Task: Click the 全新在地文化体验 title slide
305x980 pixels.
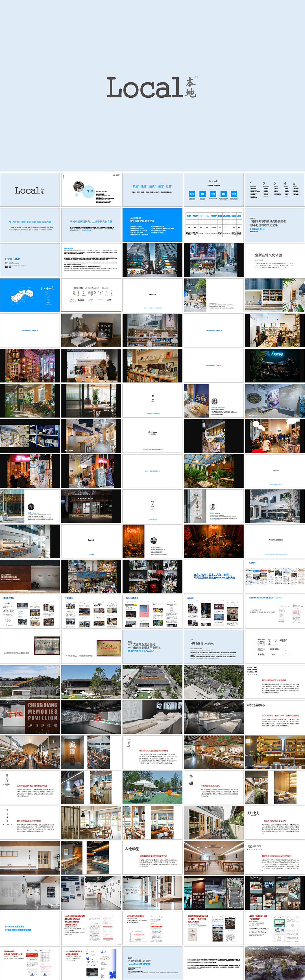Action: pyautogui.click(x=274, y=260)
